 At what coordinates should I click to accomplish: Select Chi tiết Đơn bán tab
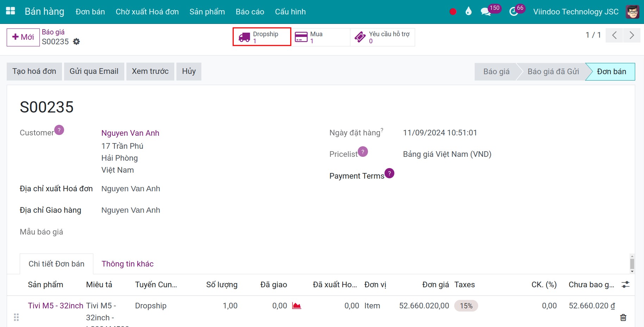tap(57, 264)
